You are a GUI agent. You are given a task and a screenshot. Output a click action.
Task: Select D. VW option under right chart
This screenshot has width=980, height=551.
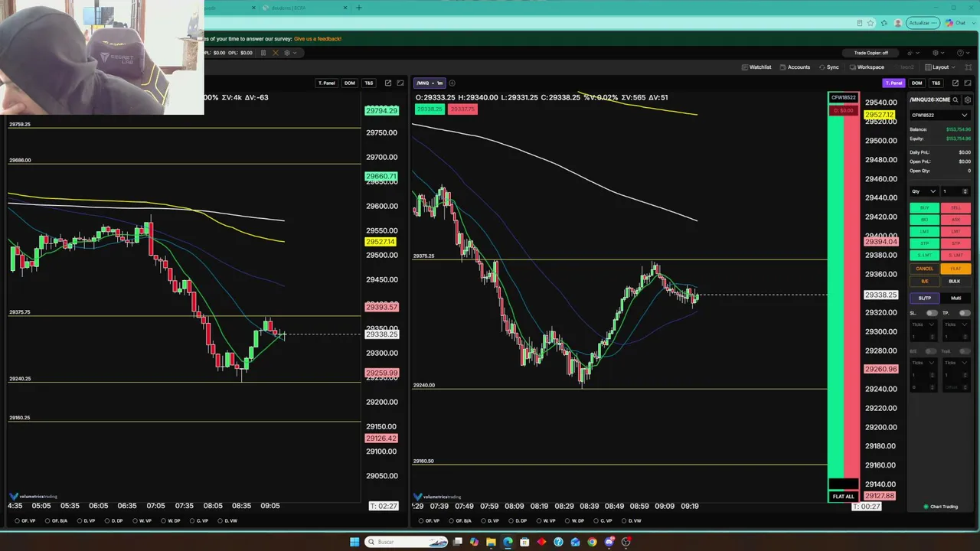[632, 521]
